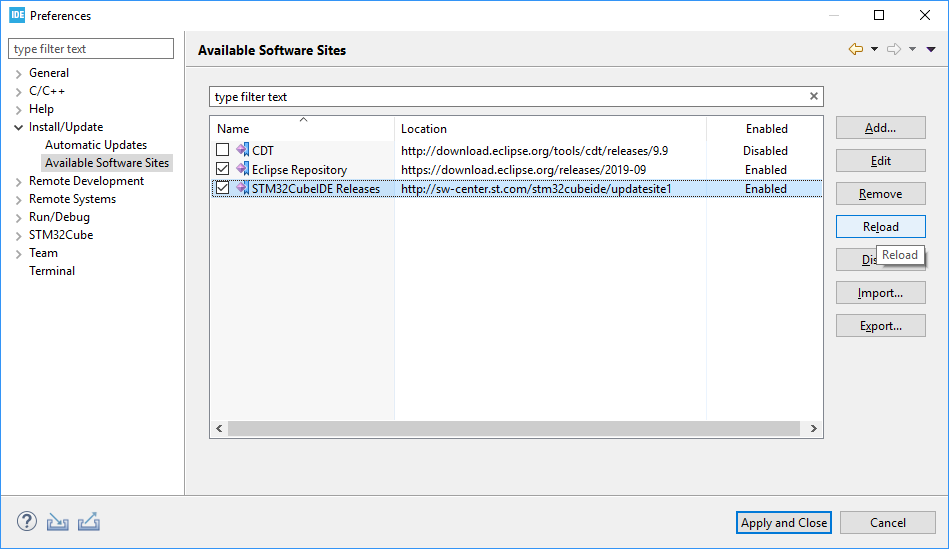
Task: Sort sites by the Name column header
Action: pos(303,128)
